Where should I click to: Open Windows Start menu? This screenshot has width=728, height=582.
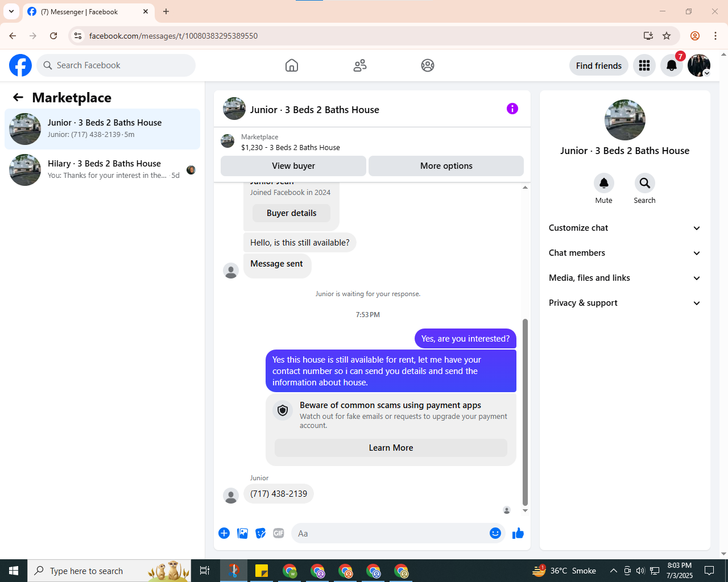(14, 571)
